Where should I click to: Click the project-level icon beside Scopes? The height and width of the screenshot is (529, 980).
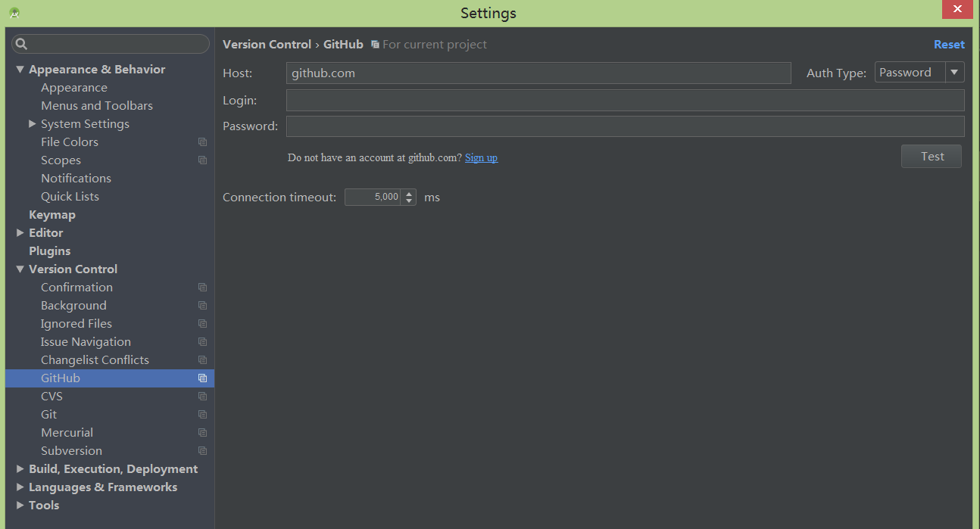(202, 160)
